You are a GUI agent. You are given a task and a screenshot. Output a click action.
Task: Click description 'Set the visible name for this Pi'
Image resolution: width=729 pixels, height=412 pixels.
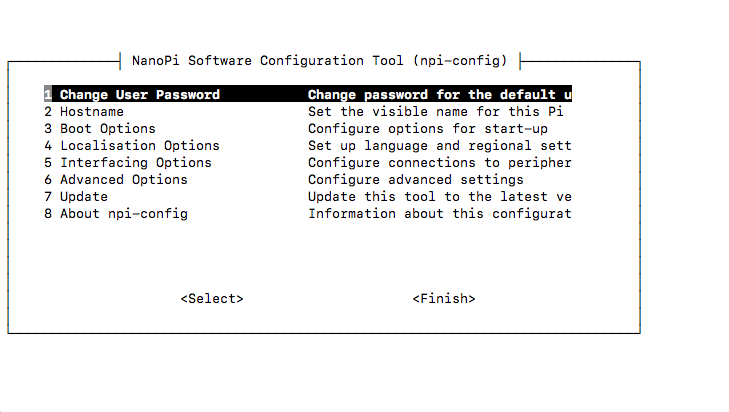coord(436,112)
